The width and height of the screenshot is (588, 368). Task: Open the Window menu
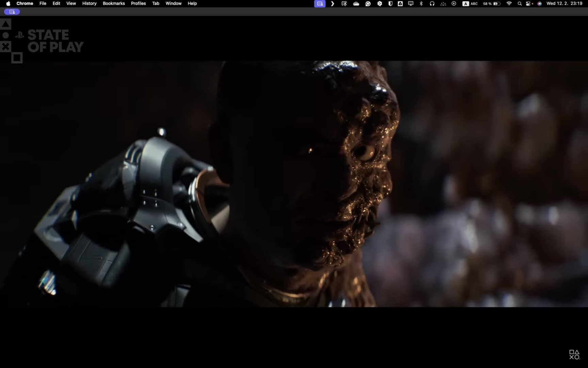pos(174,3)
